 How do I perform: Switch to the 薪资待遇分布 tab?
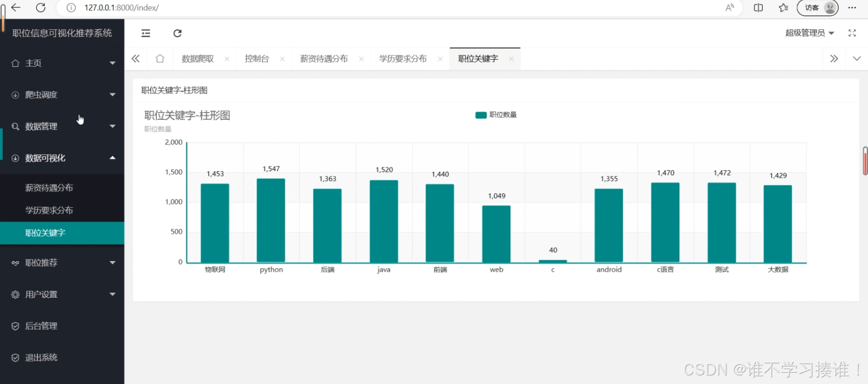(324, 59)
